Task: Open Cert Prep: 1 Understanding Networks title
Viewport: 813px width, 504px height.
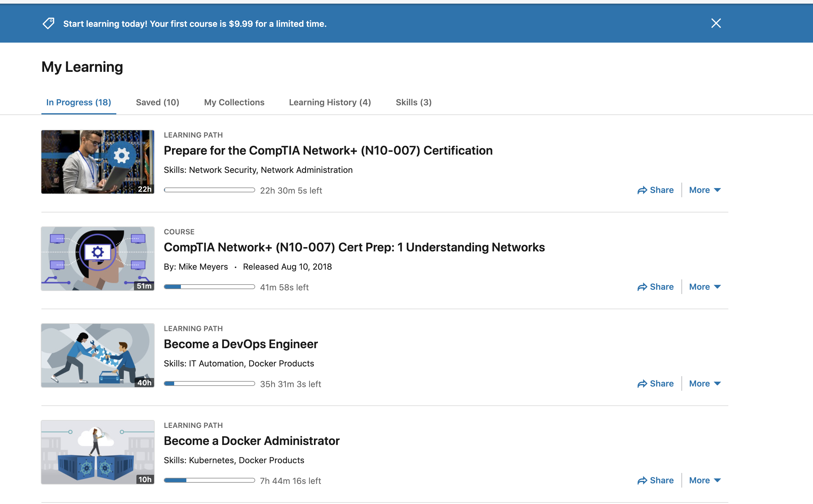Action: [354, 247]
